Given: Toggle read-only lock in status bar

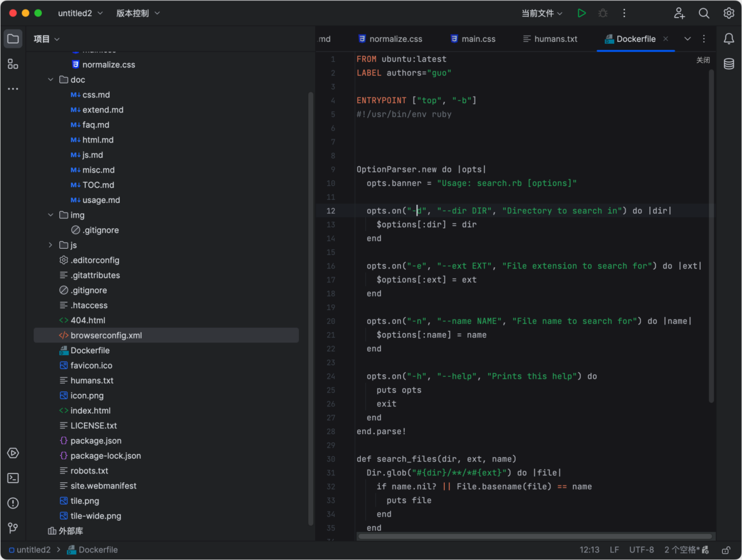Looking at the screenshot, I should [726, 550].
